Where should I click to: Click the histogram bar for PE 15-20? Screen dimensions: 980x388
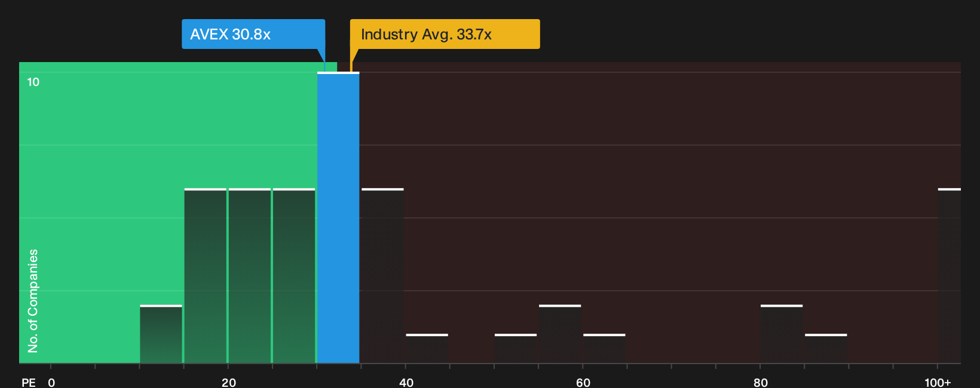206,276
